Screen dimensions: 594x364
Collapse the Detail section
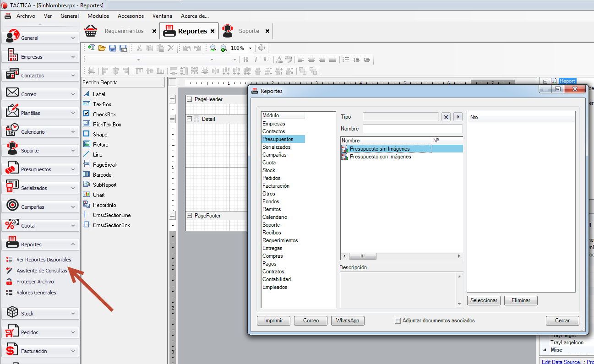[x=190, y=119]
